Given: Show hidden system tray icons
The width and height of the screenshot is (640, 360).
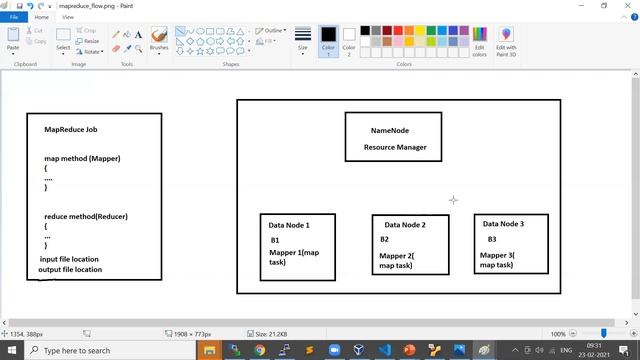Looking at the screenshot, I should tap(515, 350).
